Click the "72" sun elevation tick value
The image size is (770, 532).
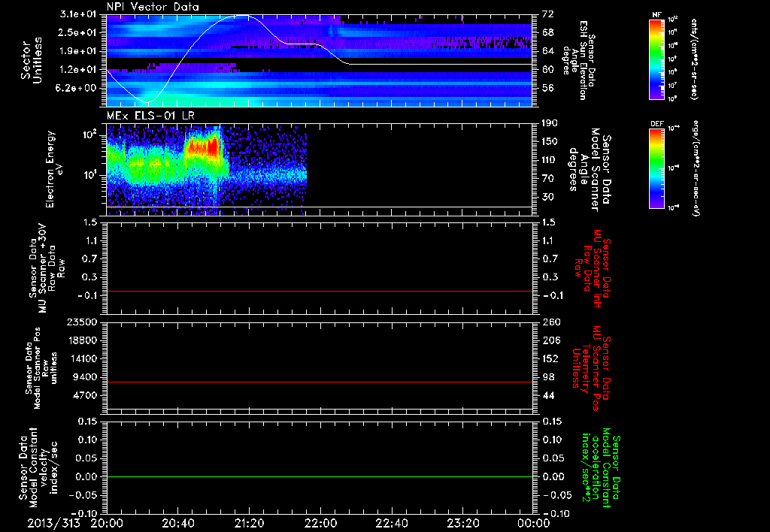pos(548,14)
